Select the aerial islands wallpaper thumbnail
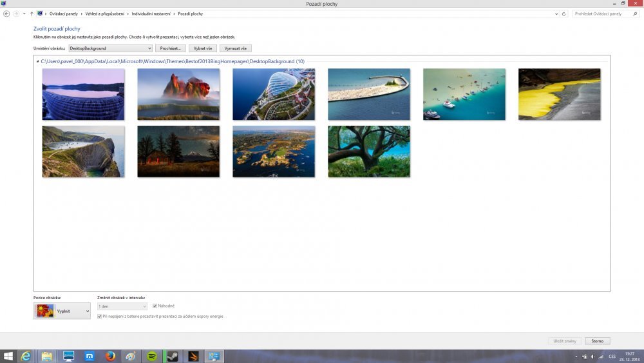 [274, 152]
